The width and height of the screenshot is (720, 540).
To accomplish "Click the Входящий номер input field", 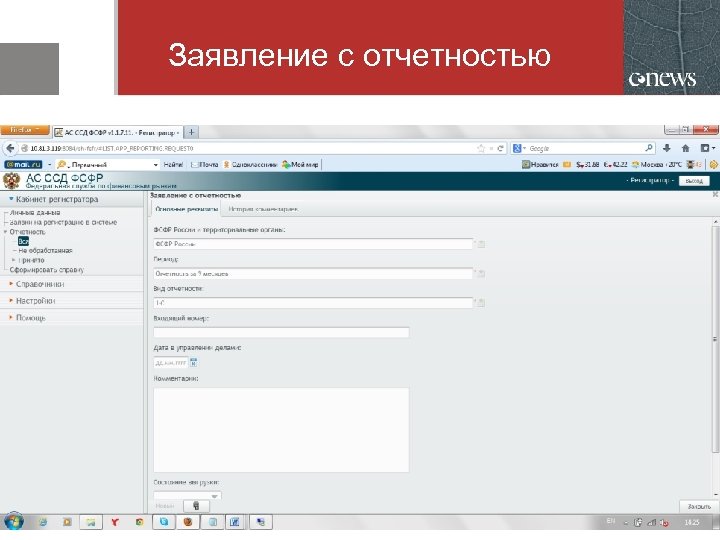I will tap(281, 332).
